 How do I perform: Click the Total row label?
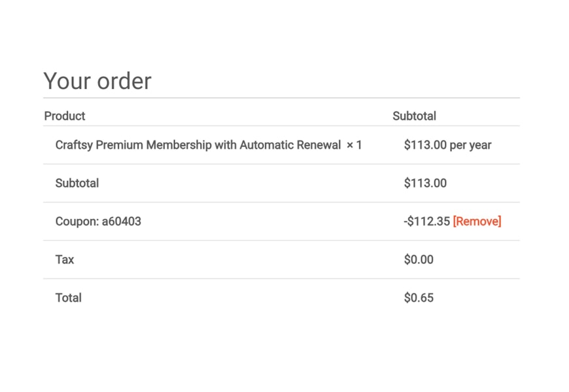coord(68,298)
